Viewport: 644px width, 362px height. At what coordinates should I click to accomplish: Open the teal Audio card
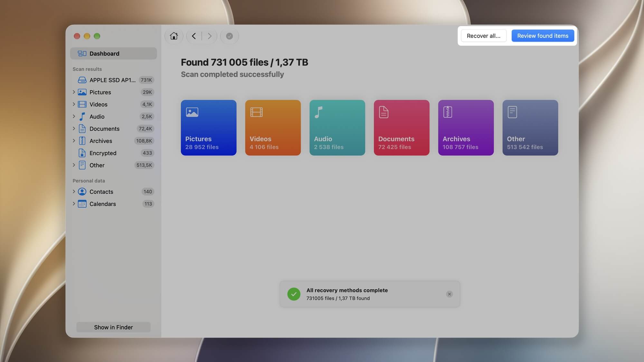(x=337, y=128)
